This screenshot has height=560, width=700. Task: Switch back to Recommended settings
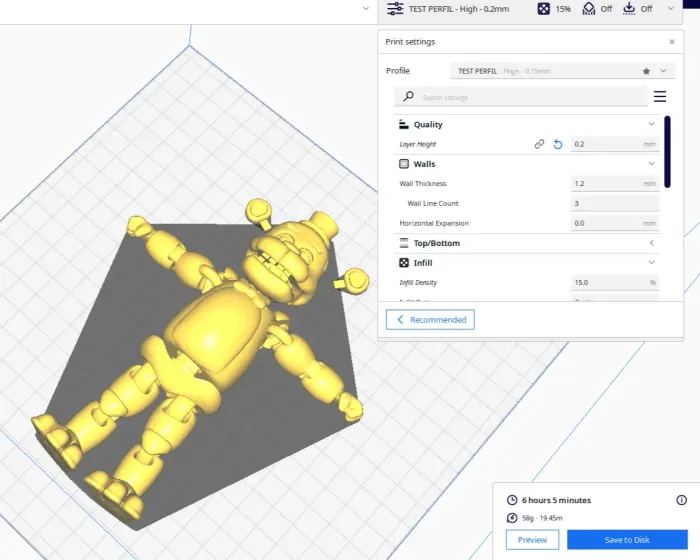(x=430, y=320)
